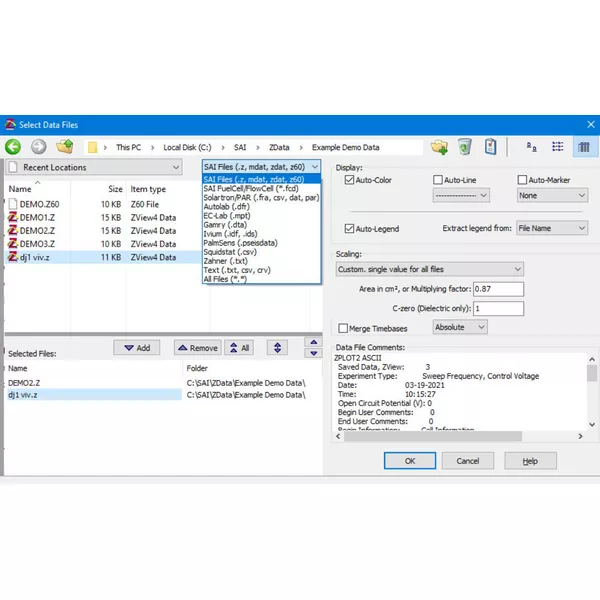Click the Item type column header
The width and height of the screenshot is (600, 600).
(148, 189)
